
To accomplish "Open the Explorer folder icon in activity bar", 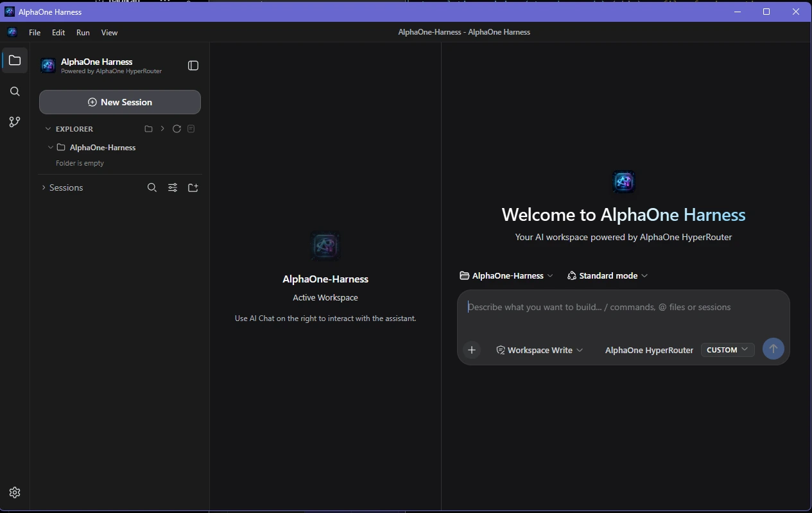I will pos(15,60).
